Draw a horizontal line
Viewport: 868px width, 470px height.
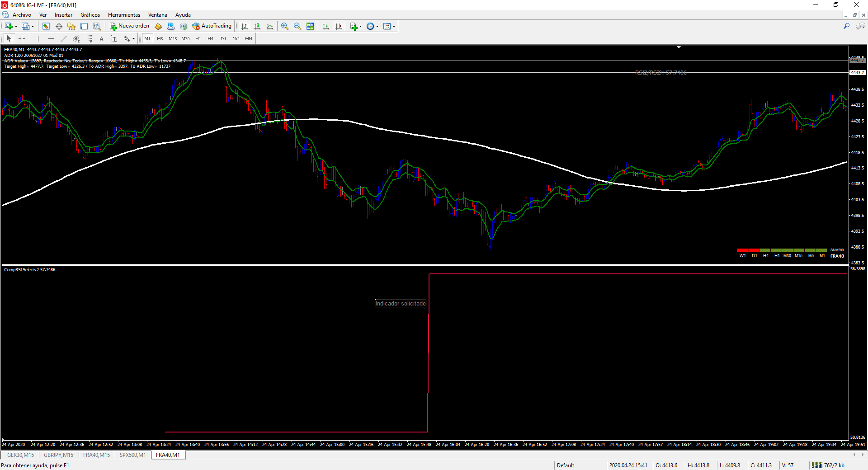[51, 38]
